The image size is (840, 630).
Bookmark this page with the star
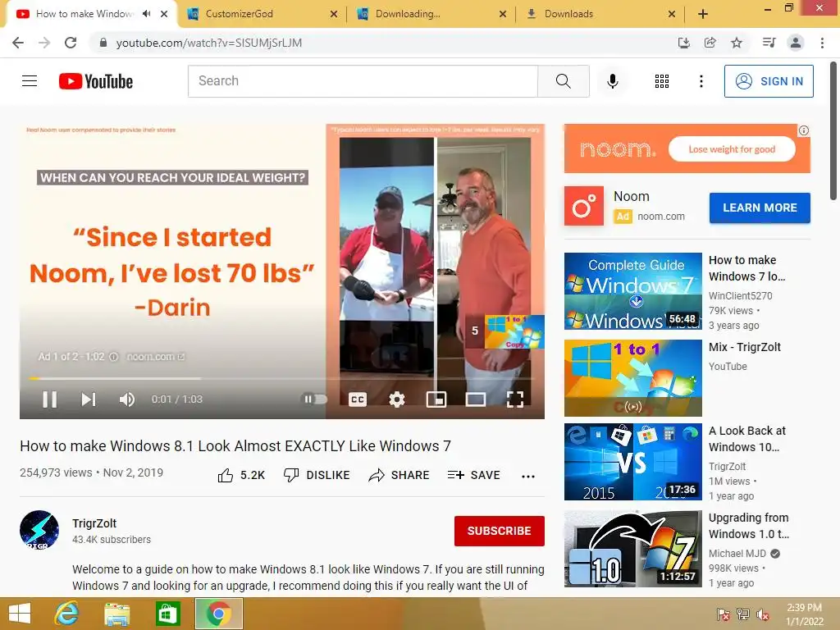pyautogui.click(x=737, y=43)
